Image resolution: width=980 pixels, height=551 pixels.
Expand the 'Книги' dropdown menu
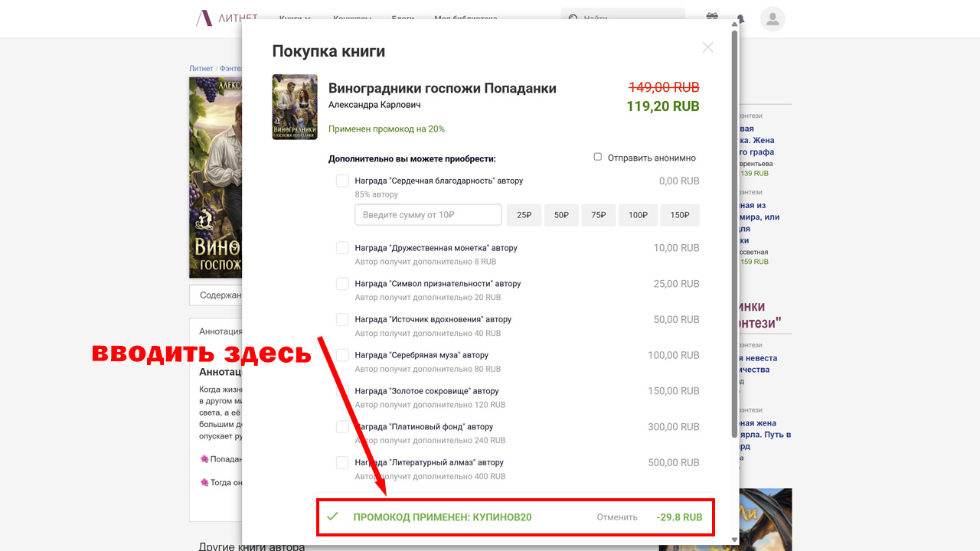tap(295, 18)
